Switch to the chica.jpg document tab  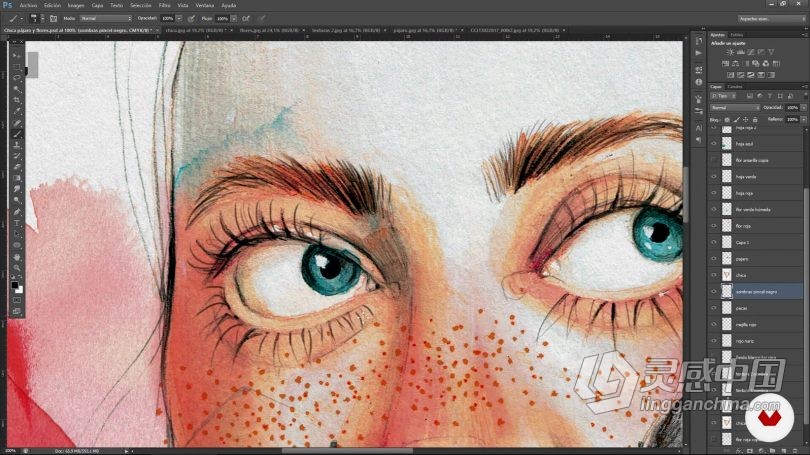tap(196, 30)
